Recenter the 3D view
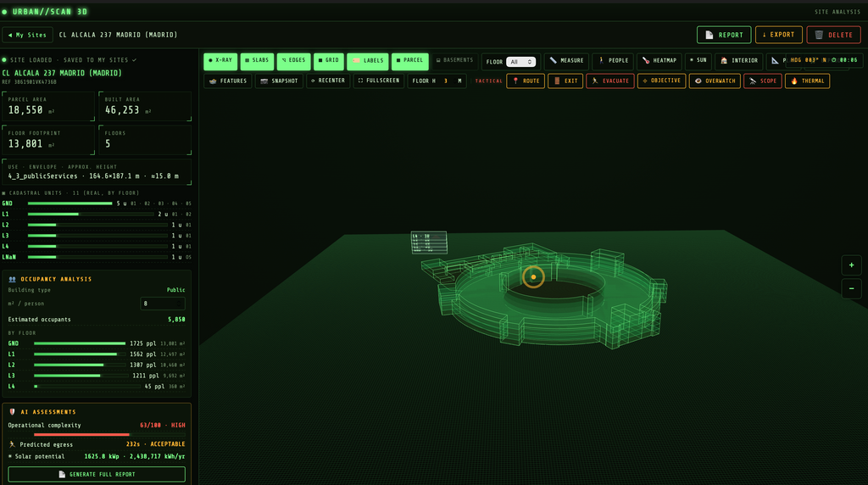 (x=328, y=81)
